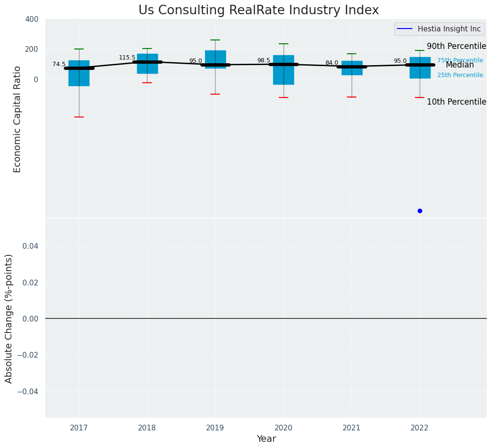492x448 pixels.
Task: Select the 75th Percentile annotation
Action: 460,60
